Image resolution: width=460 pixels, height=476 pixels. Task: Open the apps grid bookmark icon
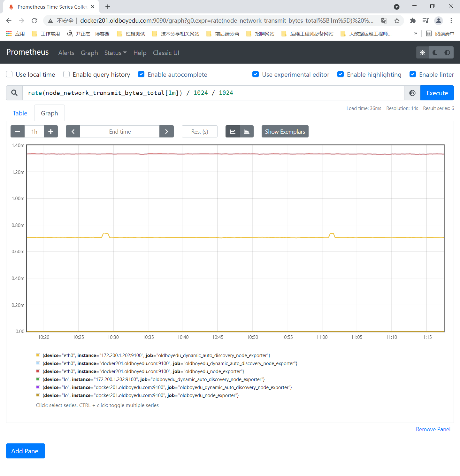9,34
